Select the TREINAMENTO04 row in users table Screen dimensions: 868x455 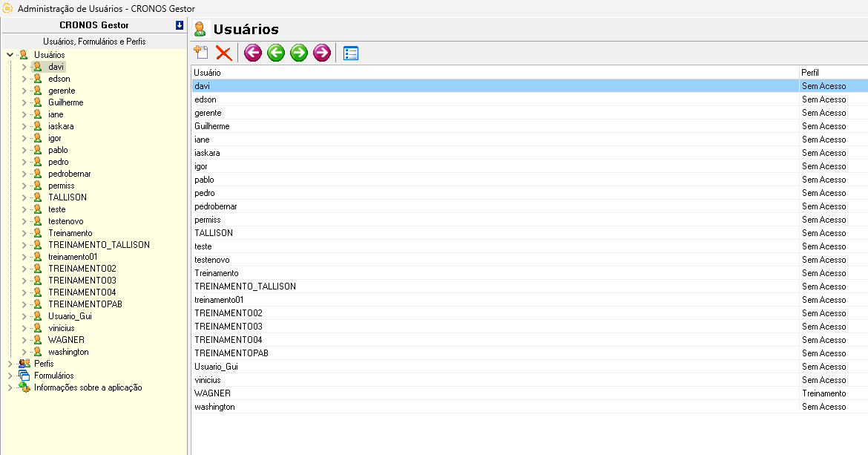(x=530, y=340)
